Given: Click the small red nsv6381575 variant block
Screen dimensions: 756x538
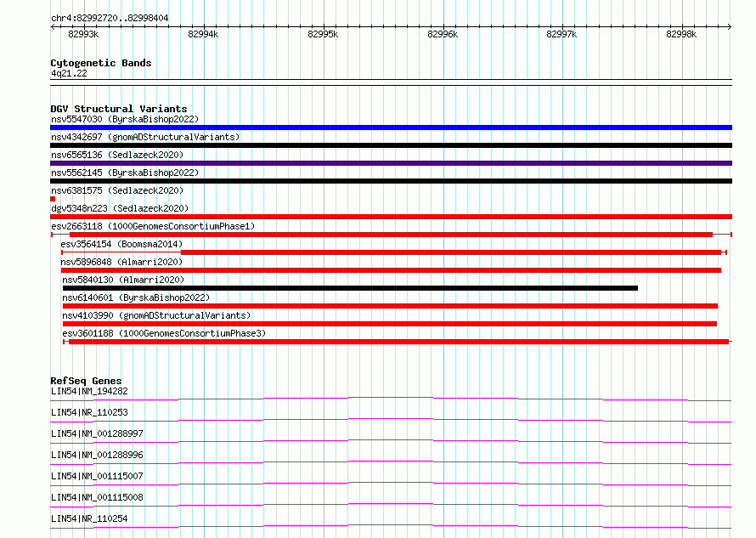Looking at the screenshot, I should 53,199.
